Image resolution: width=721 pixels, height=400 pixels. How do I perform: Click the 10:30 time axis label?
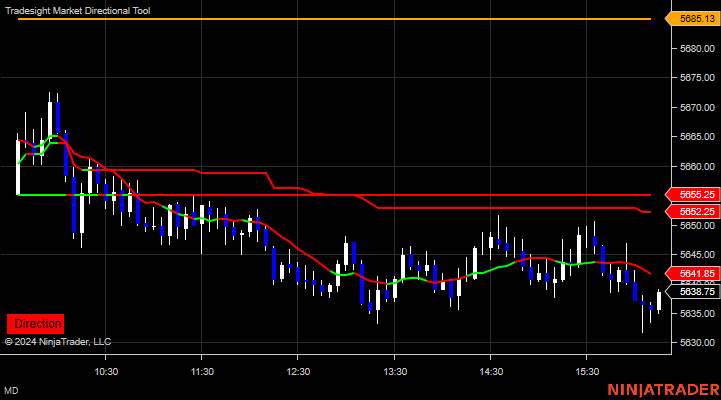pos(106,371)
